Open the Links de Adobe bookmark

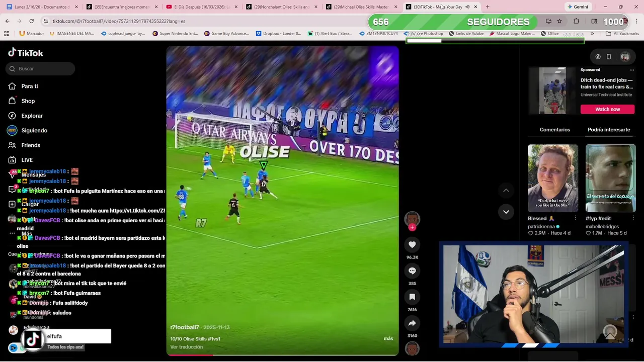point(466,34)
